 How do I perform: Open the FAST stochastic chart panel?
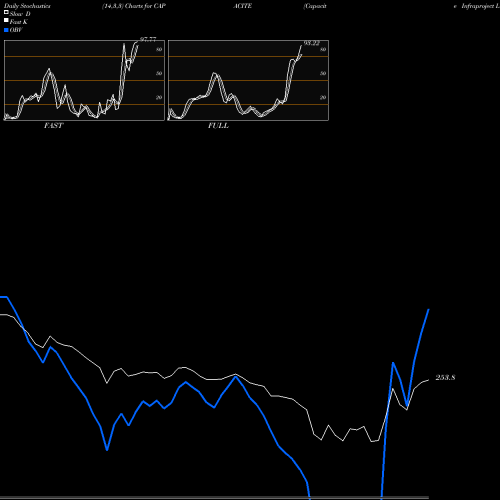click(x=84, y=80)
